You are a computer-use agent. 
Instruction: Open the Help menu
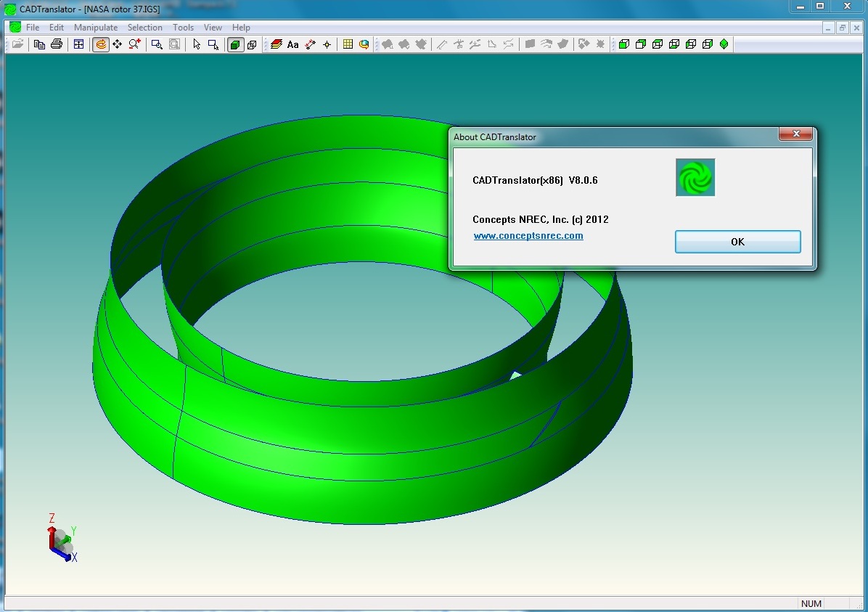coord(241,27)
